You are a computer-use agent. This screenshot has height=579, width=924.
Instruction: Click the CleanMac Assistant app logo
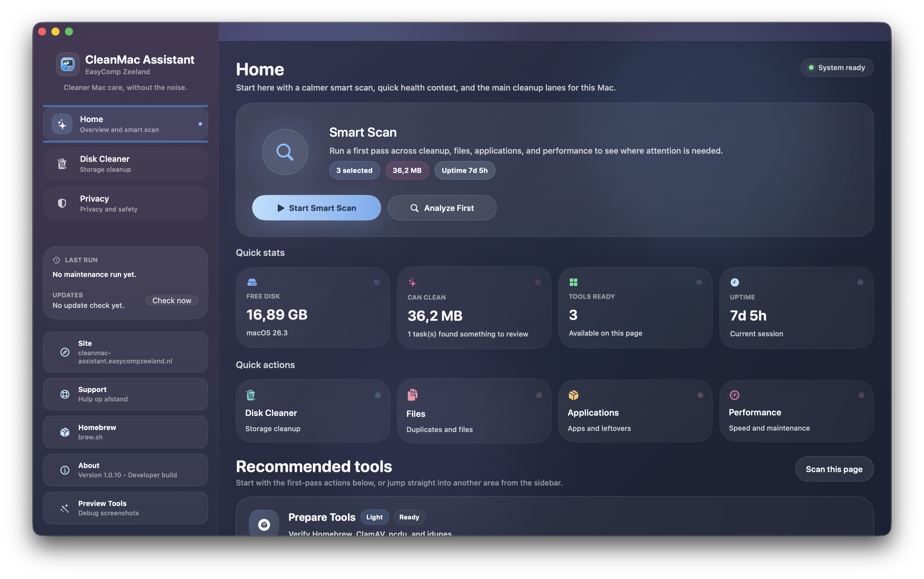[x=67, y=64]
